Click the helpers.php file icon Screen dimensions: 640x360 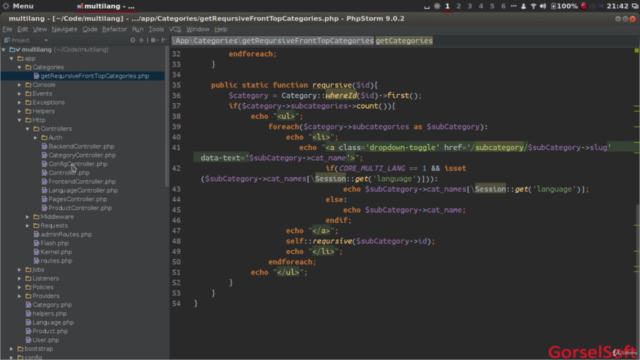(x=28, y=313)
